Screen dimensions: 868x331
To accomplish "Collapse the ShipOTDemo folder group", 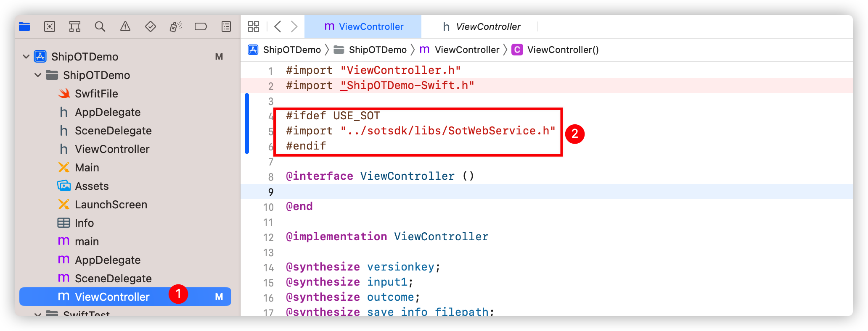I will (x=38, y=75).
